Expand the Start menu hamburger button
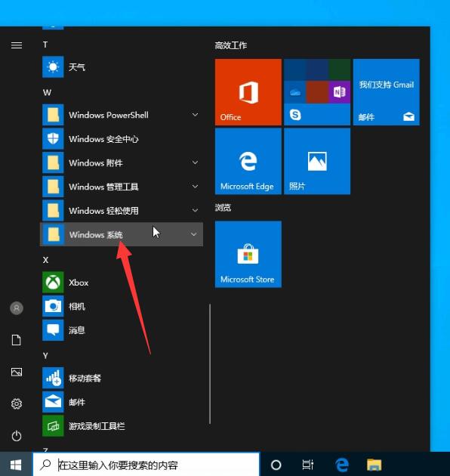The height and width of the screenshot is (476, 450). pos(17,45)
